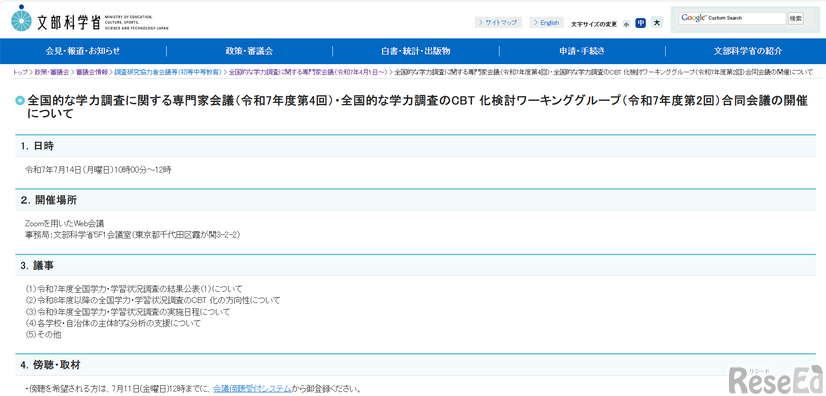Screen dimensions: 826x396
Task: Open 文部科学省の紹介 menu
Action: pyautogui.click(x=748, y=51)
